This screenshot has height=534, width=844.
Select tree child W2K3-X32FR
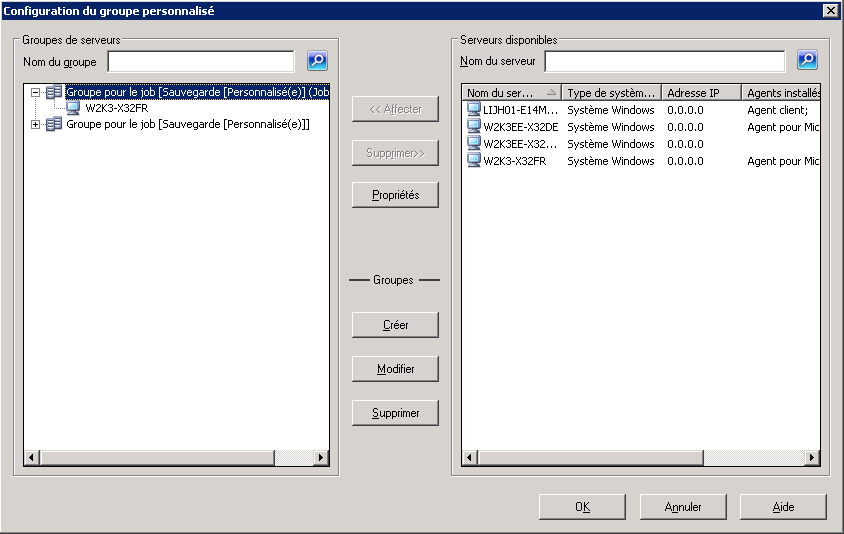pyautogui.click(x=117, y=108)
